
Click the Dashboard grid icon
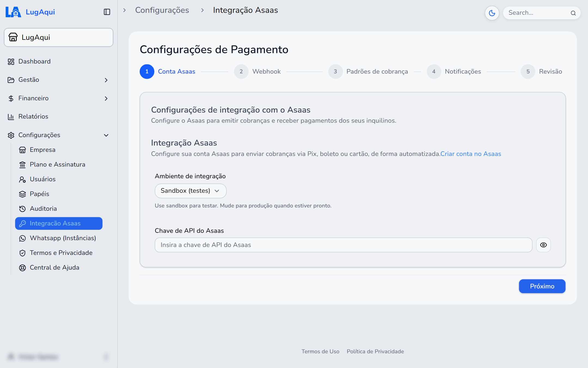(11, 62)
